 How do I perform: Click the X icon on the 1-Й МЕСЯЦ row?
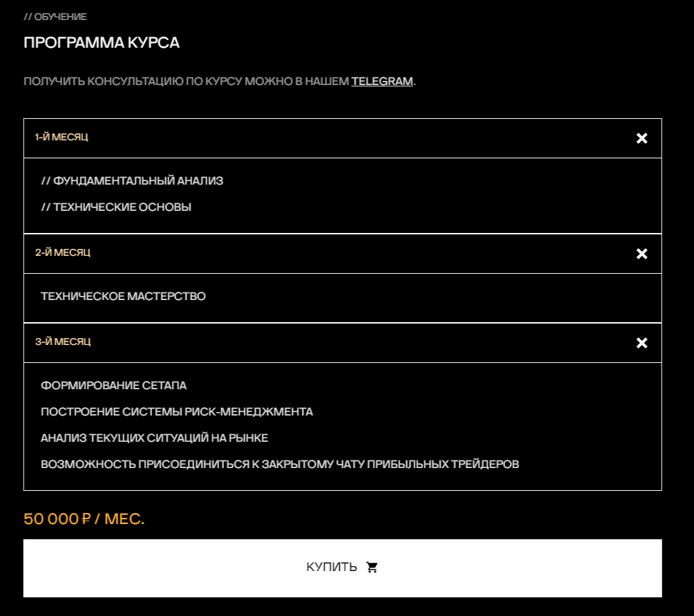pos(641,138)
